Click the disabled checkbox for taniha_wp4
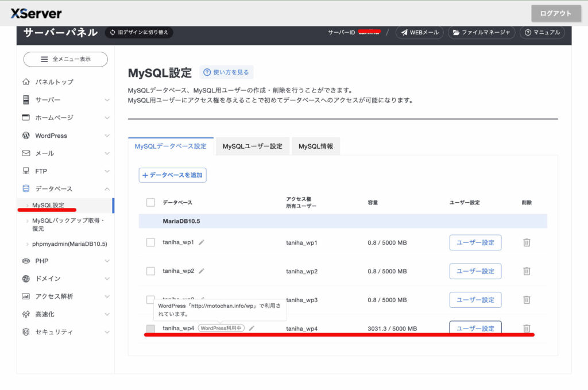This screenshot has height=390, width=588. point(150,329)
